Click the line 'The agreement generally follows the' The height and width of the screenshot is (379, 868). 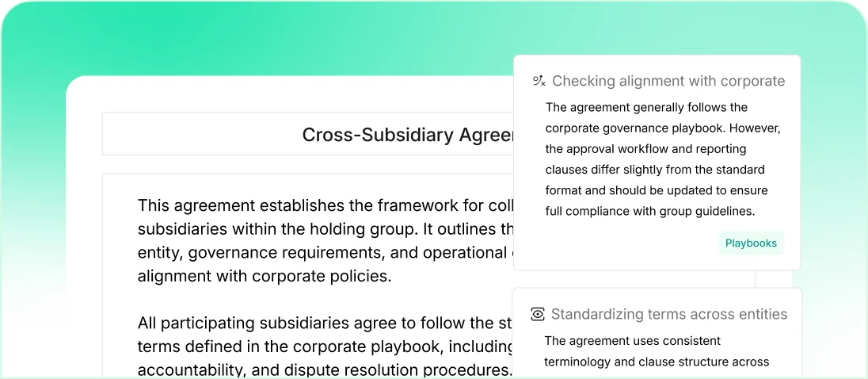tap(646, 108)
